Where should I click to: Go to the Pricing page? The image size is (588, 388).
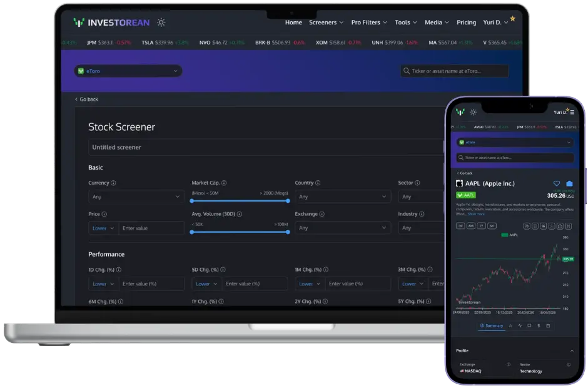coord(466,23)
